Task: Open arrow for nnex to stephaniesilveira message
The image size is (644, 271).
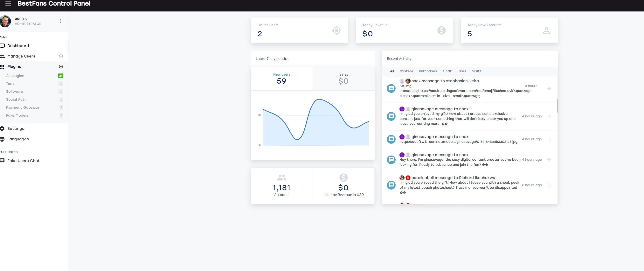Action: tap(549, 88)
